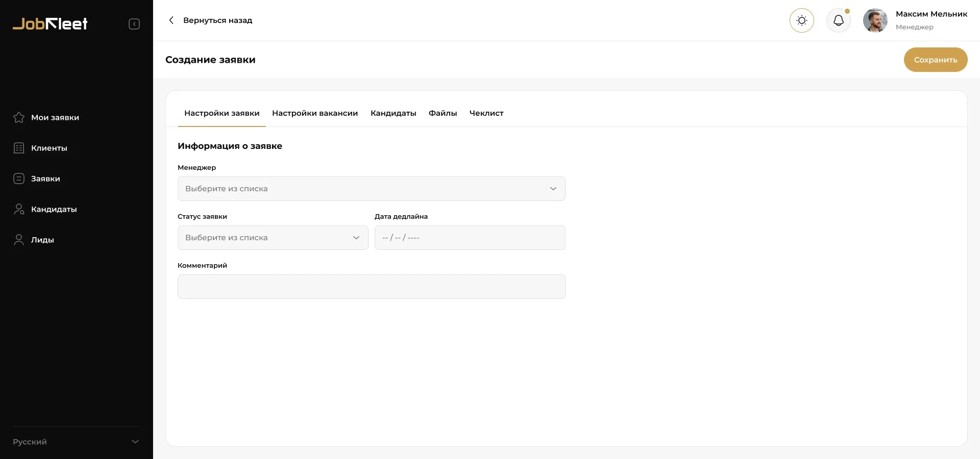Toggle light theme with the sun icon
The image size is (980, 459).
point(801,20)
